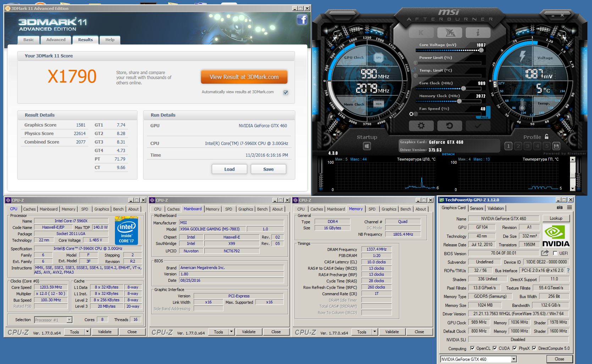
Task: Open the Validation tab in GPU-Z
Action: coord(496,208)
